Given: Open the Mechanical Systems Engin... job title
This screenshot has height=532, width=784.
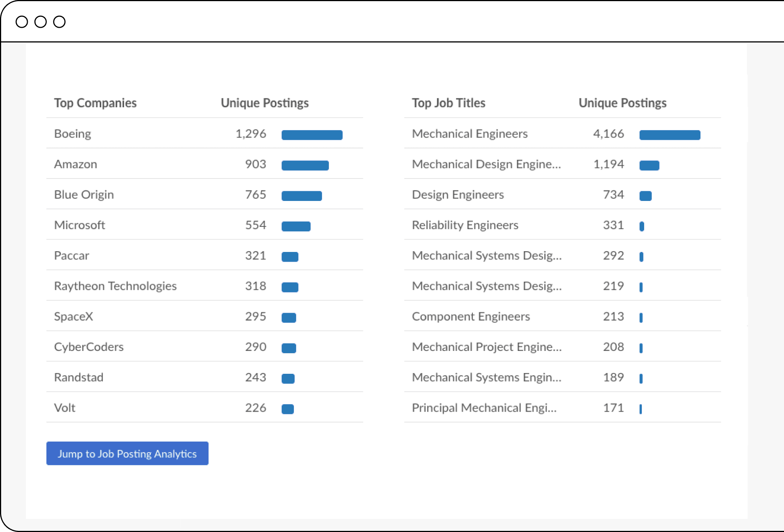Looking at the screenshot, I should (487, 377).
